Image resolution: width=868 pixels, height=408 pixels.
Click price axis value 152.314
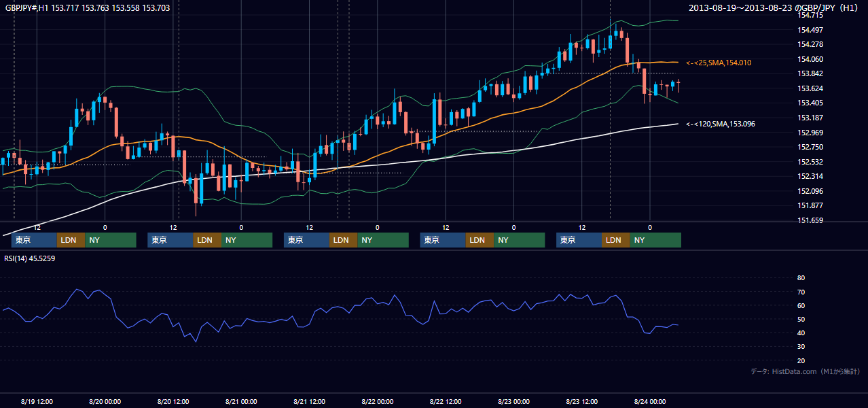(811, 176)
